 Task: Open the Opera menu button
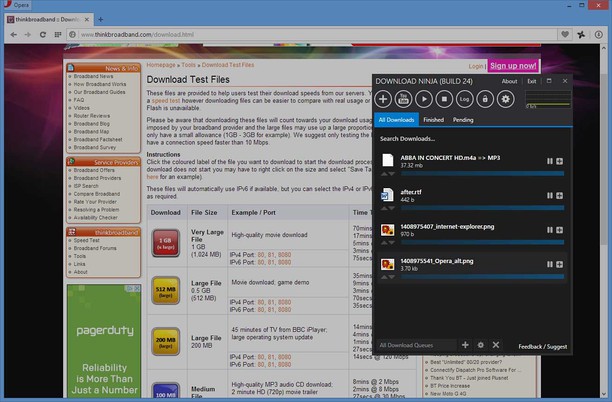(16, 5)
